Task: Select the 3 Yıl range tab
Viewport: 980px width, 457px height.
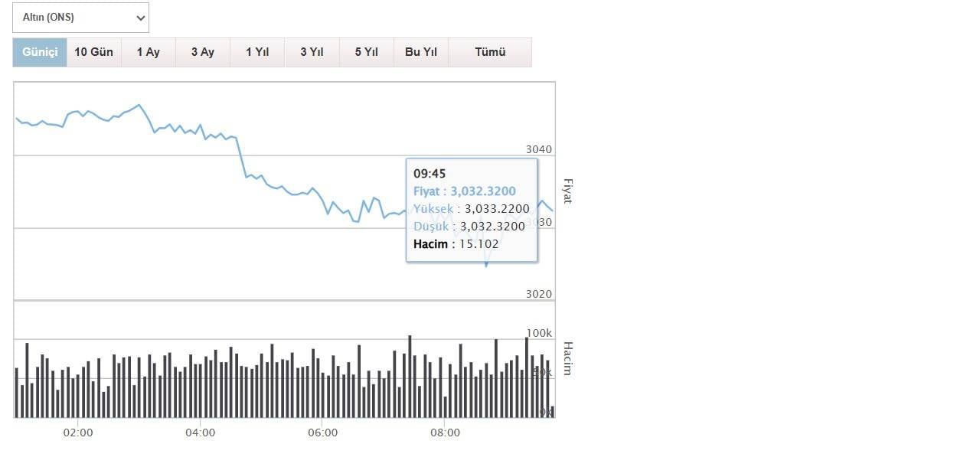Action: click(312, 52)
